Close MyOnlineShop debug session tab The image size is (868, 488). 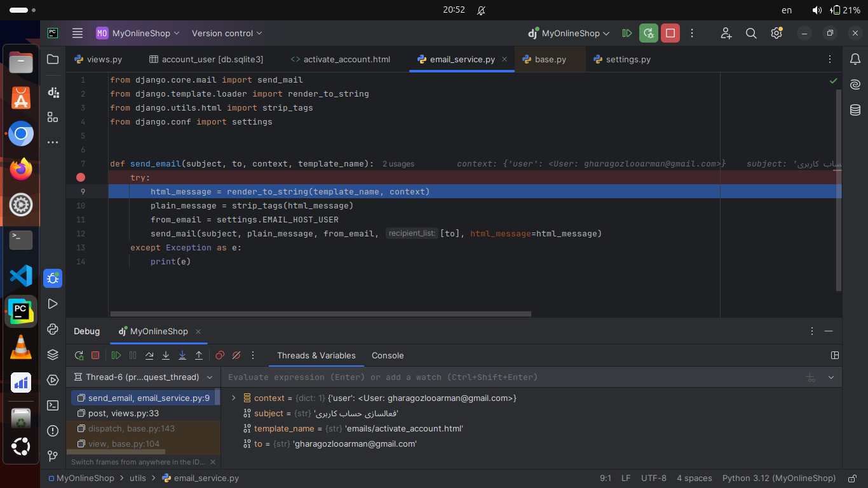click(198, 331)
